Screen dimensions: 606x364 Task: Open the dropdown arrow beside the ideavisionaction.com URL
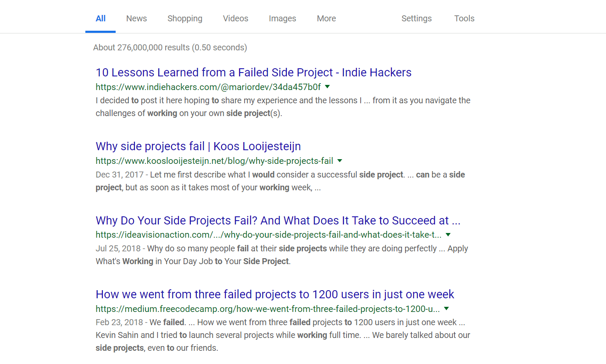pyautogui.click(x=448, y=235)
